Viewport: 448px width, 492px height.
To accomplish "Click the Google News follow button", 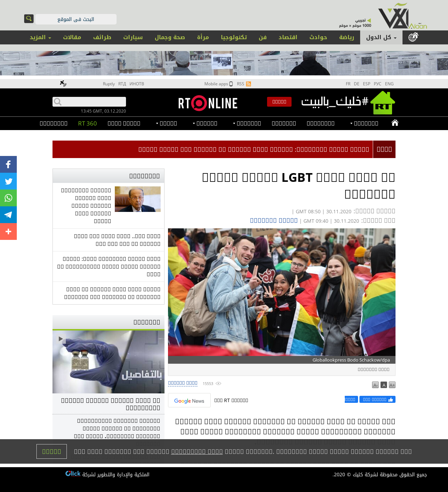I will (189, 400).
